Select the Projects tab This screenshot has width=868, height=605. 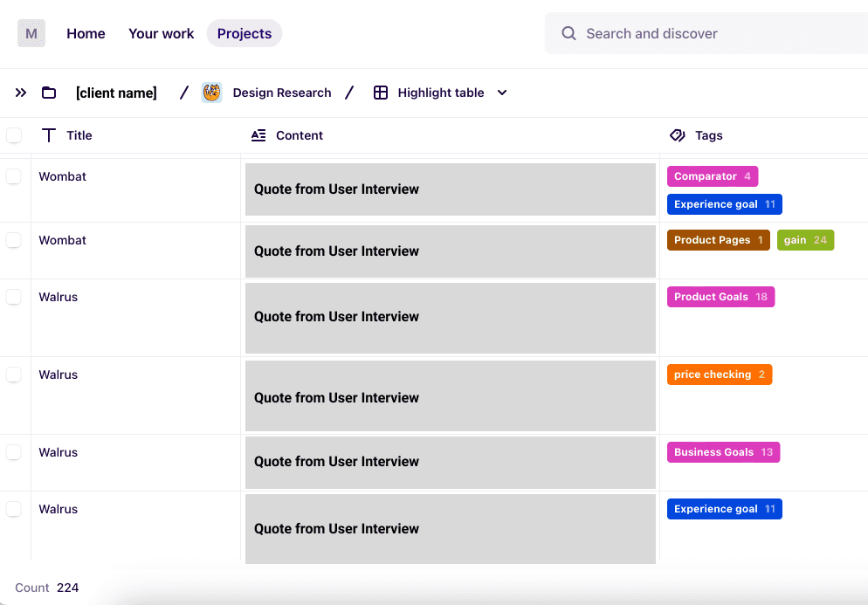coord(245,33)
